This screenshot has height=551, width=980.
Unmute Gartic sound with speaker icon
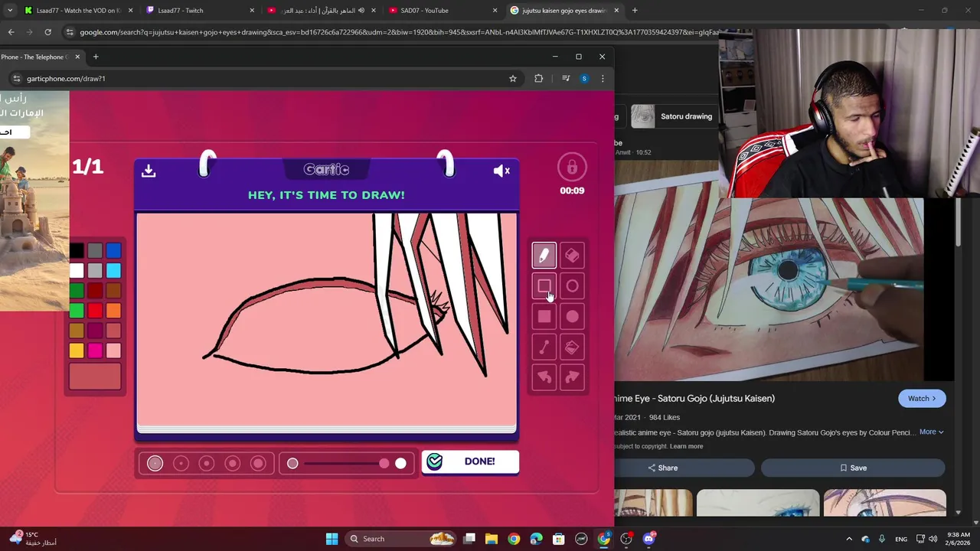pyautogui.click(x=501, y=171)
